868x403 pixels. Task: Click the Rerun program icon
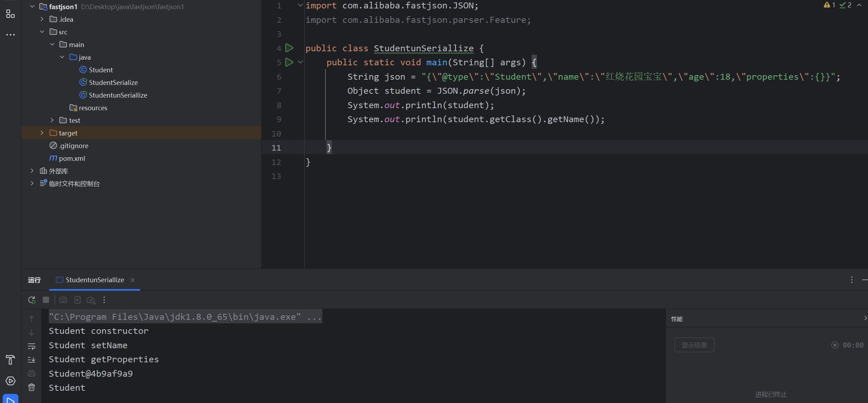32,300
